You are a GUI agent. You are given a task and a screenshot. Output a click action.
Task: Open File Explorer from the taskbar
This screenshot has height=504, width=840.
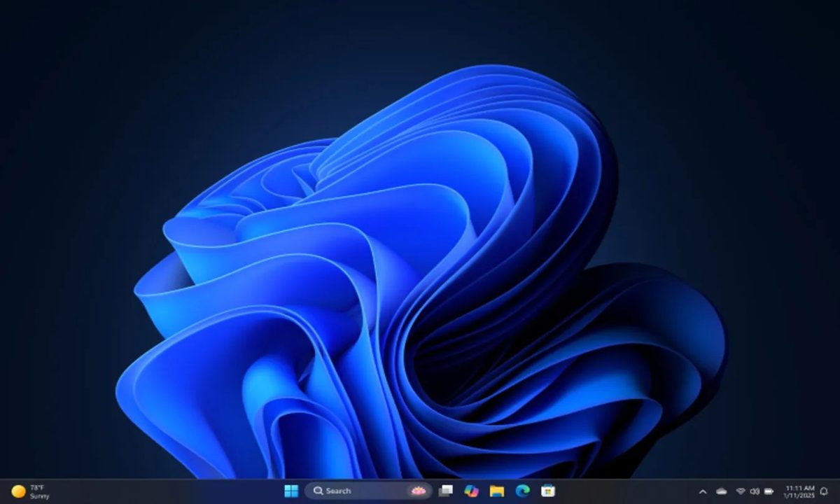click(x=496, y=491)
